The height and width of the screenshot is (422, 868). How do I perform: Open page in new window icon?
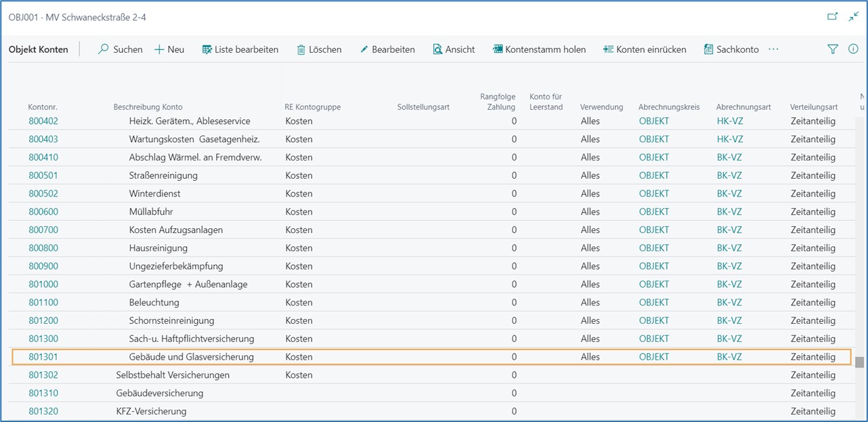click(x=833, y=16)
